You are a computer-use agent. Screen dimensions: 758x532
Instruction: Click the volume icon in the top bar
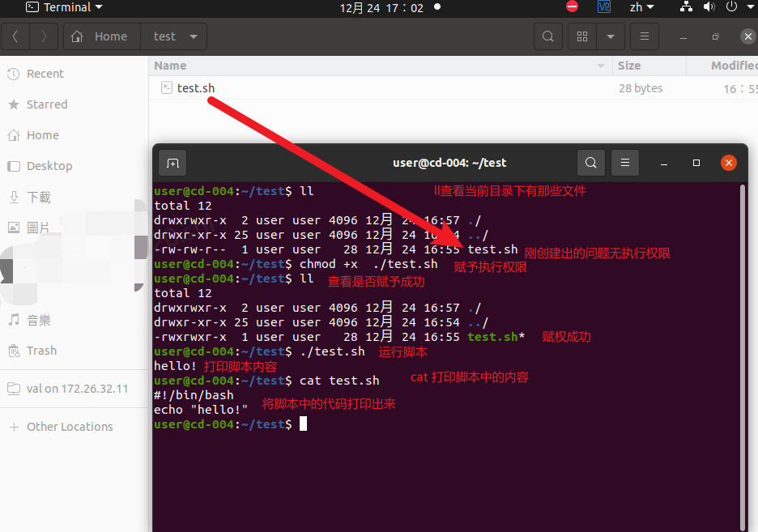coord(709,6)
